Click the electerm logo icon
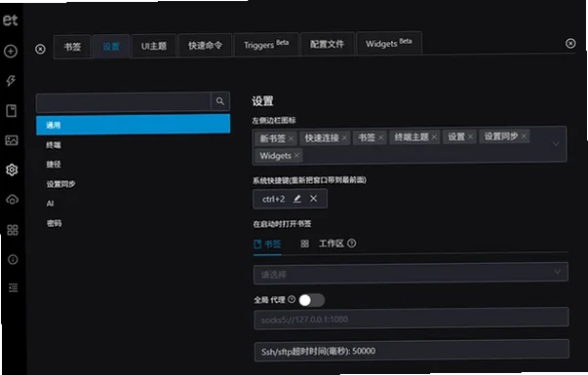 click(11, 19)
